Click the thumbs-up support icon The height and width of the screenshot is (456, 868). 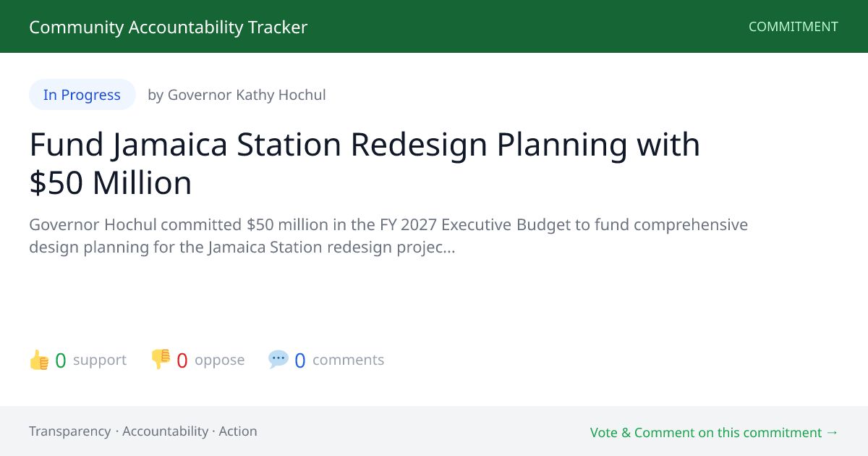39,360
